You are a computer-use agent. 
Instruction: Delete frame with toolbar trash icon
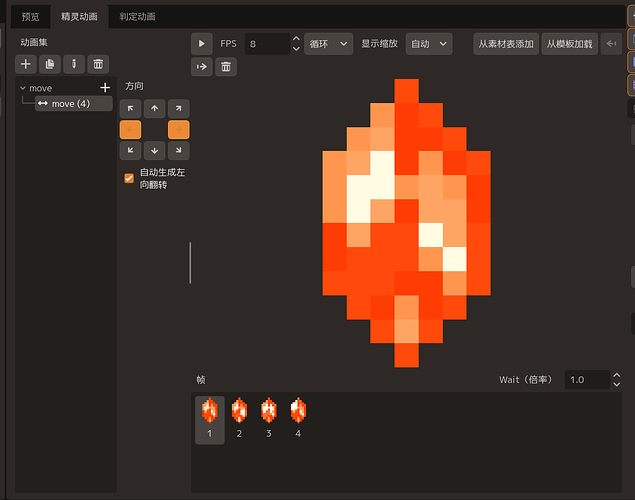[226, 66]
